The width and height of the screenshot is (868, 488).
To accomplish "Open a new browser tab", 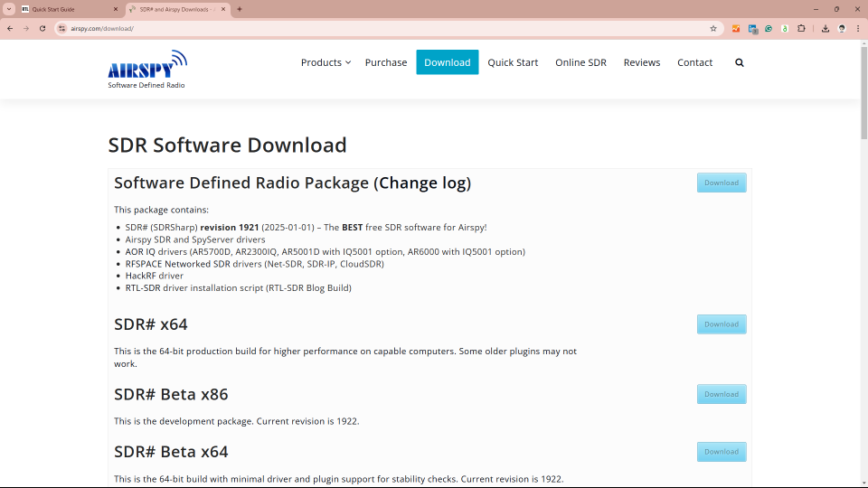I will coord(240,9).
